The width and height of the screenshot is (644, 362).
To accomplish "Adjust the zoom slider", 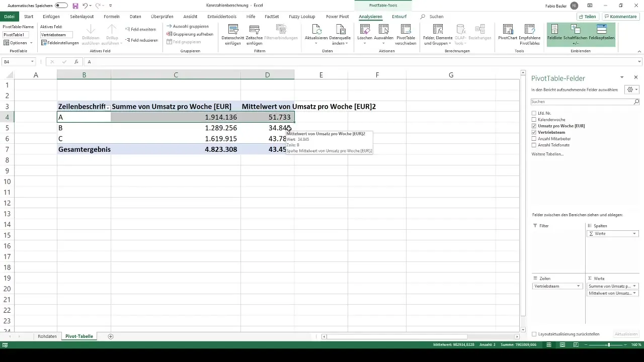I will point(609,345).
